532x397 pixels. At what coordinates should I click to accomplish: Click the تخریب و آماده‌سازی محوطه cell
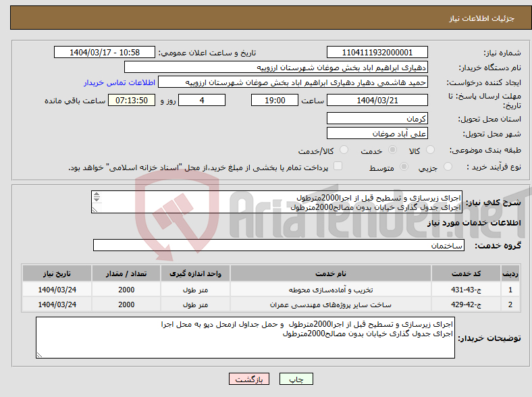(x=330, y=290)
